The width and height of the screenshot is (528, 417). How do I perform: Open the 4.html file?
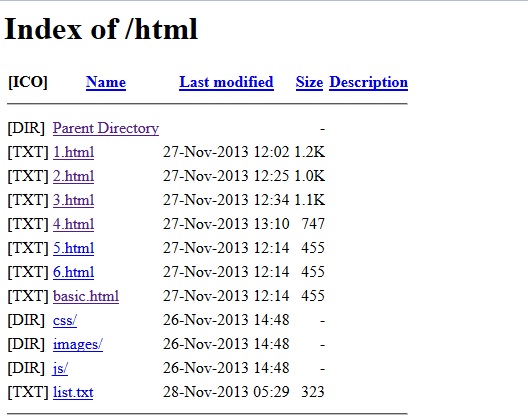(x=73, y=224)
